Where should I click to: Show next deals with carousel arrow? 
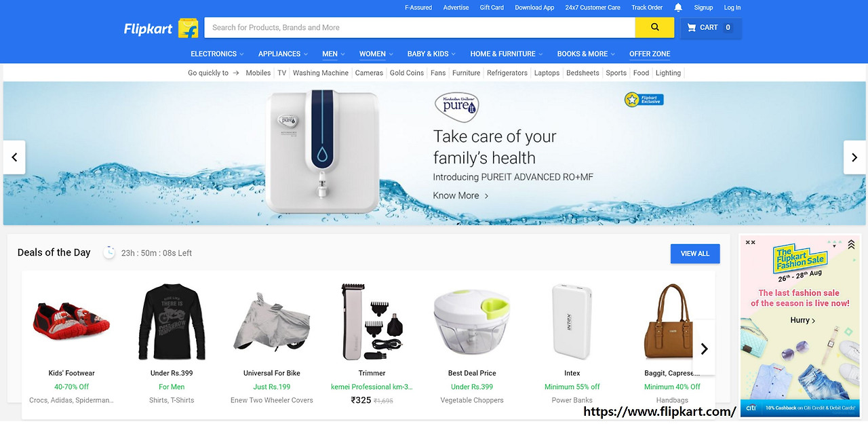[x=704, y=348]
